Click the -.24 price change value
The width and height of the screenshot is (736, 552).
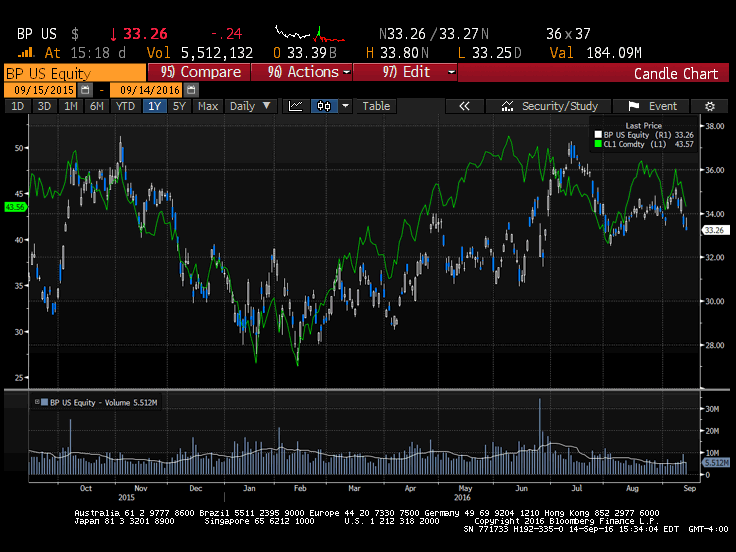[x=226, y=34]
